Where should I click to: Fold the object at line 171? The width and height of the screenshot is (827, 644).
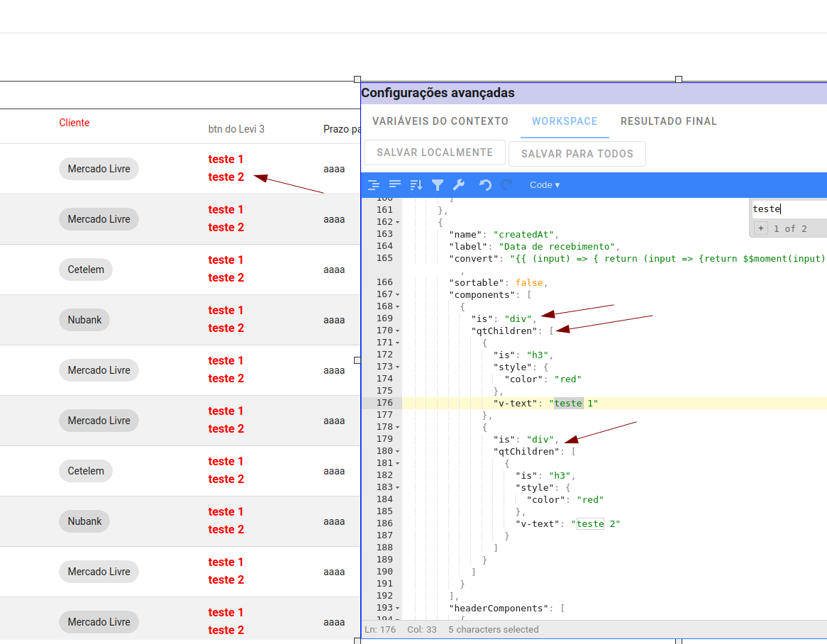pyautogui.click(x=398, y=343)
